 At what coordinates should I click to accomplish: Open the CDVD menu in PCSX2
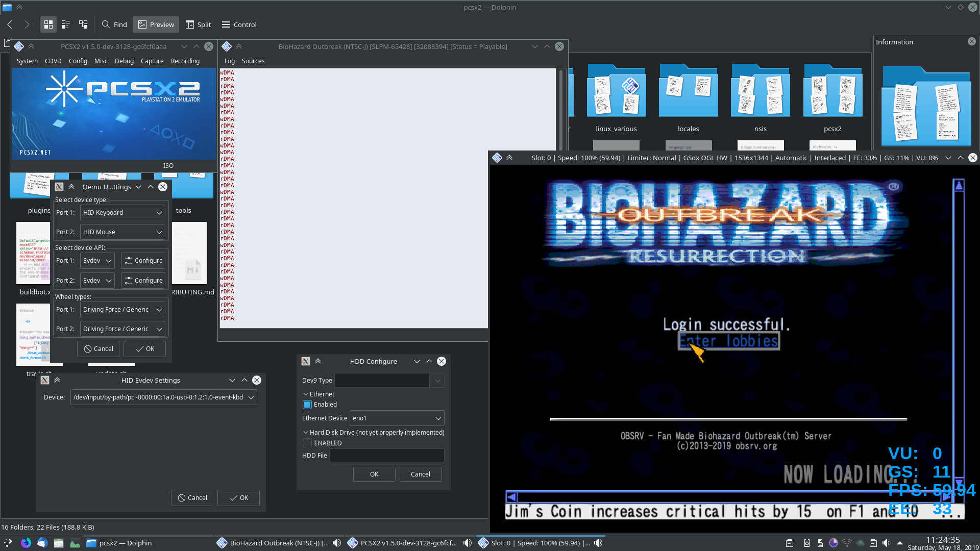(53, 61)
